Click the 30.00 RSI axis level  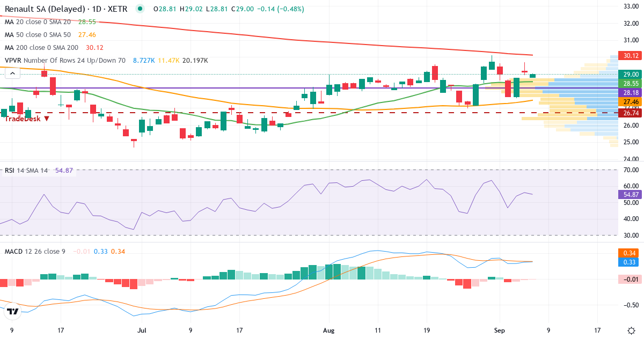pyautogui.click(x=630, y=235)
